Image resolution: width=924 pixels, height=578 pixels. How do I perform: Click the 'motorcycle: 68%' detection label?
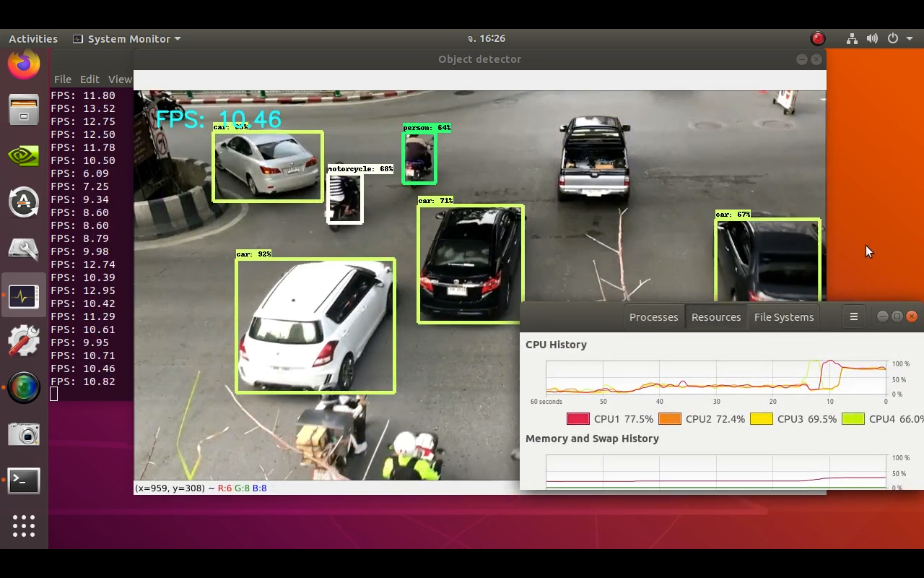[x=360, y=169]
